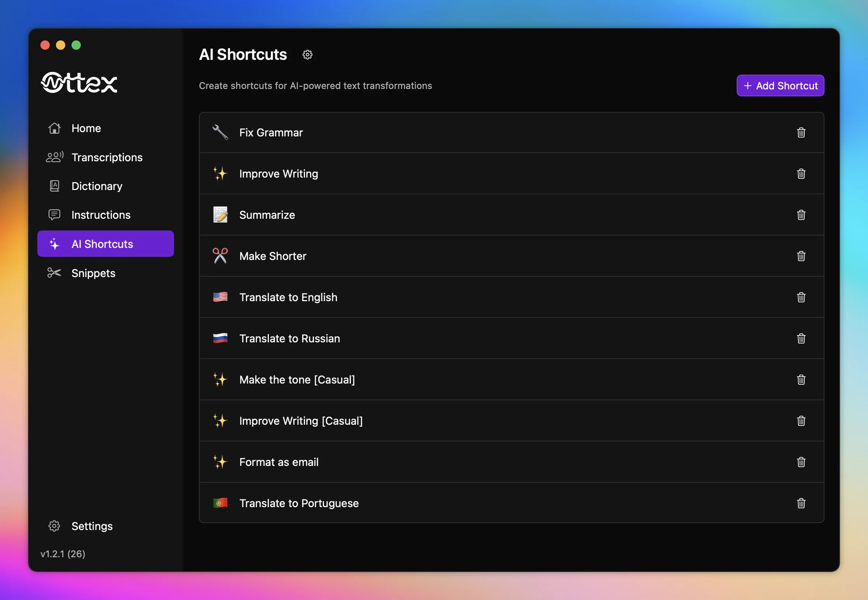Click the ttex logo

point(78,82)
